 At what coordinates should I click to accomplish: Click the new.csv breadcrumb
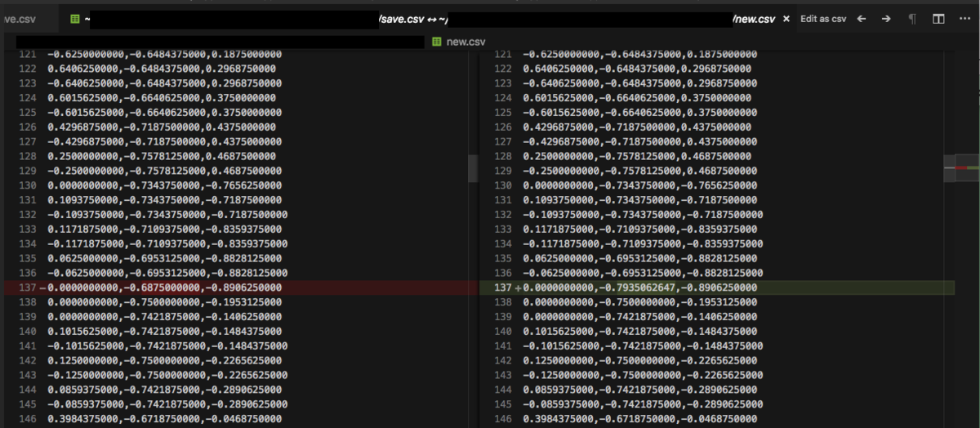tap(465, 41)
